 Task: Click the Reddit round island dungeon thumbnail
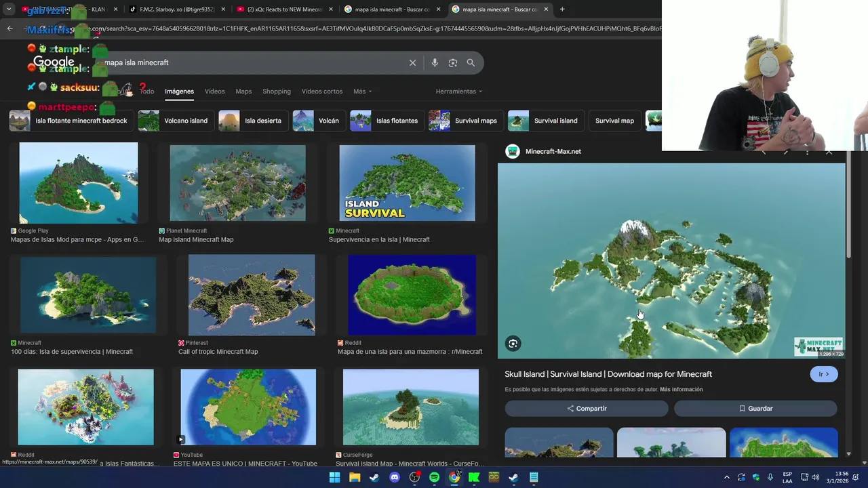coord(412,295)
